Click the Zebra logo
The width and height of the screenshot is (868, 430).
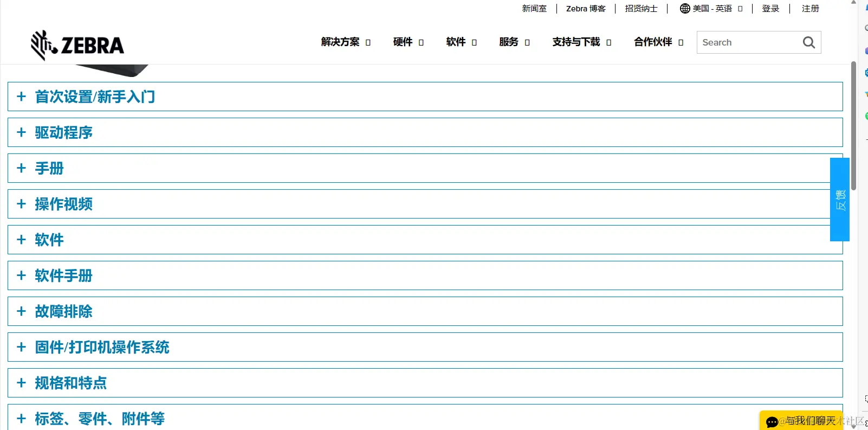pyautogui.click(x=77, y=45)
